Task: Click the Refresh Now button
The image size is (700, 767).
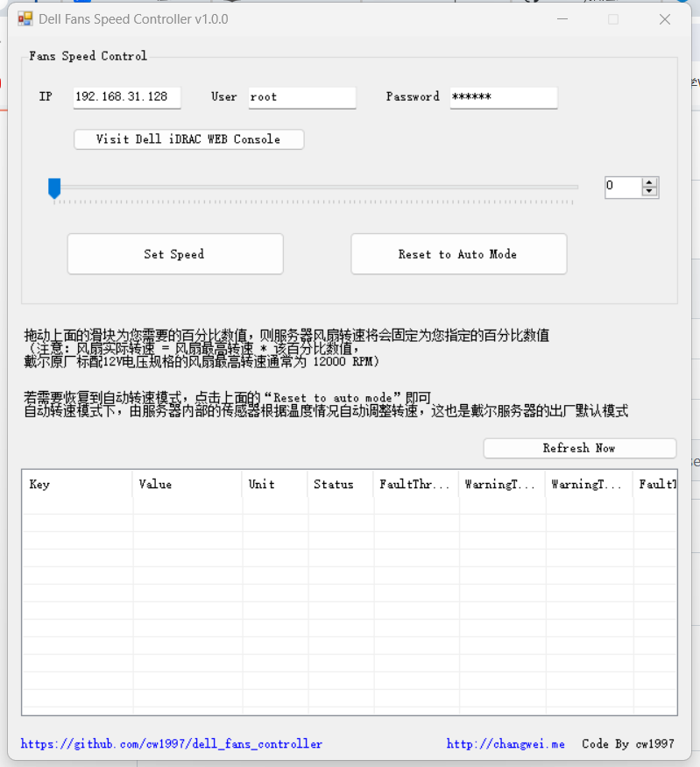Action: tap(580, 448)
